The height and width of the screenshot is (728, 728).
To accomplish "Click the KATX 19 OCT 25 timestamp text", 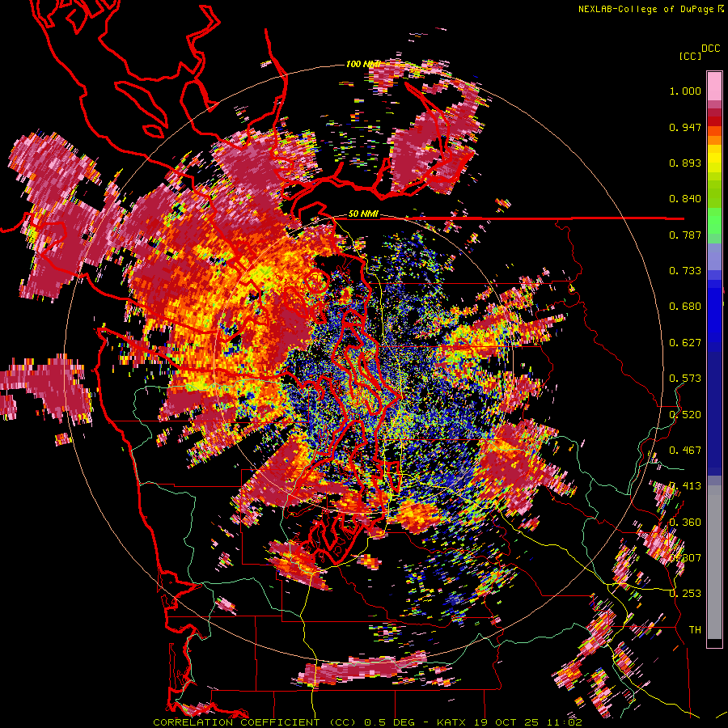I will (510, 722).
